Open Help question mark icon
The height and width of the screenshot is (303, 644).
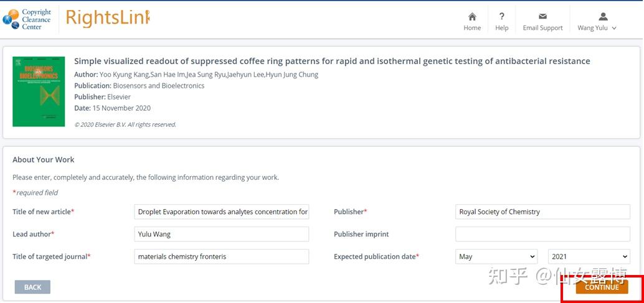pyautogui.click(x=501, y=17)
